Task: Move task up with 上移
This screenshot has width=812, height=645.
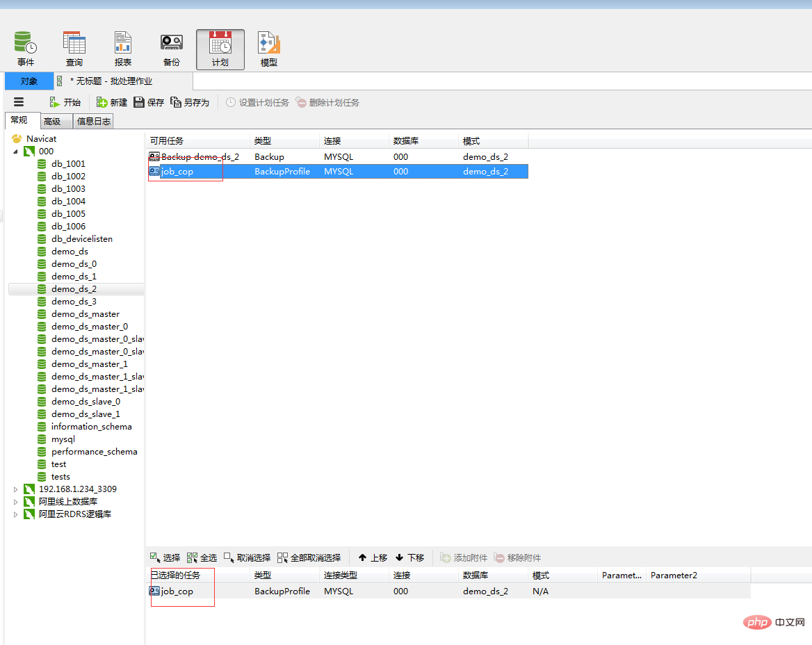Action: [x=373, y=557]
